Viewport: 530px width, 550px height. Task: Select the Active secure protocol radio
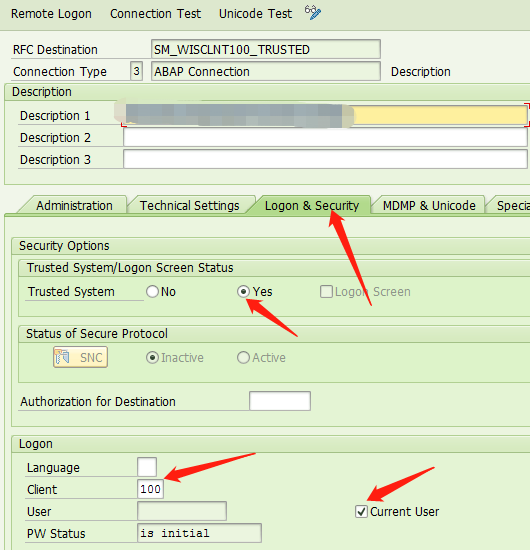(243, 357)
